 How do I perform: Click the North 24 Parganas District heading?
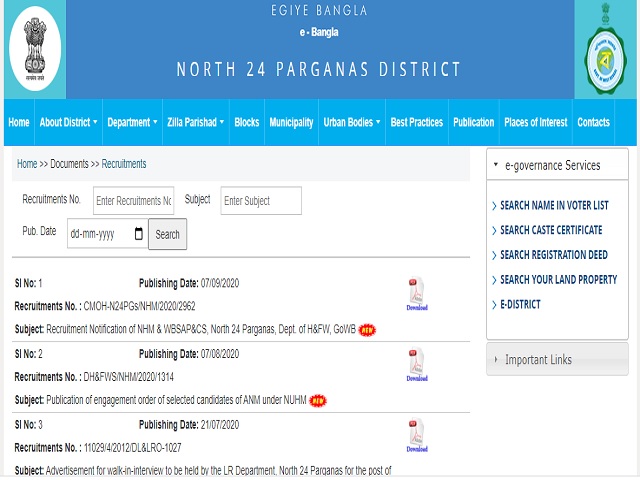point(319,69)
